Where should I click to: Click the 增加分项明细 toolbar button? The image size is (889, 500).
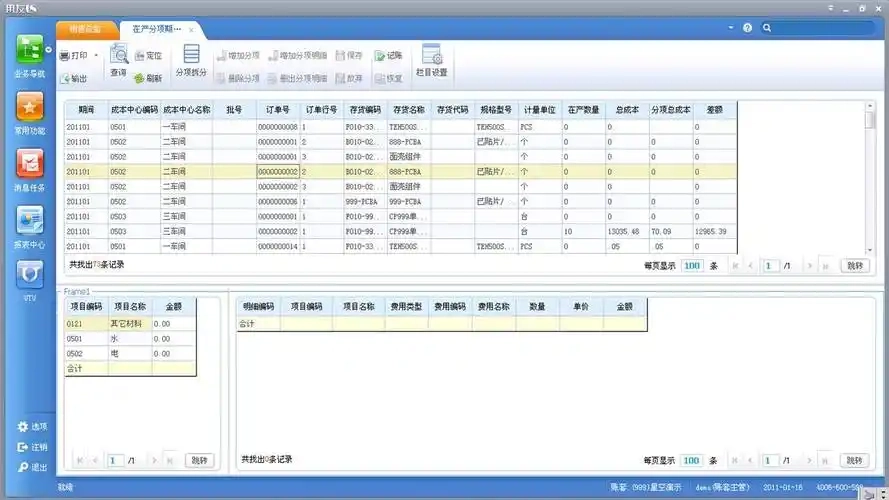[298, 56]
